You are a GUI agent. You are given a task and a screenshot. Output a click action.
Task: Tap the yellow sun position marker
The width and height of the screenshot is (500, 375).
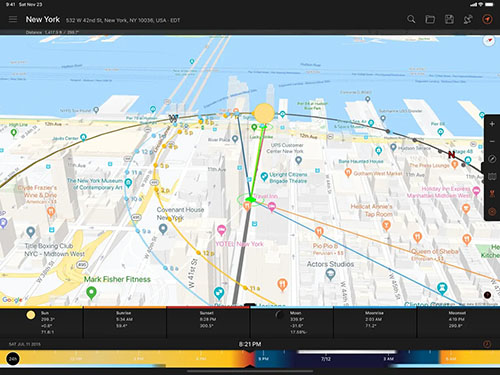[x=264, y=113]
